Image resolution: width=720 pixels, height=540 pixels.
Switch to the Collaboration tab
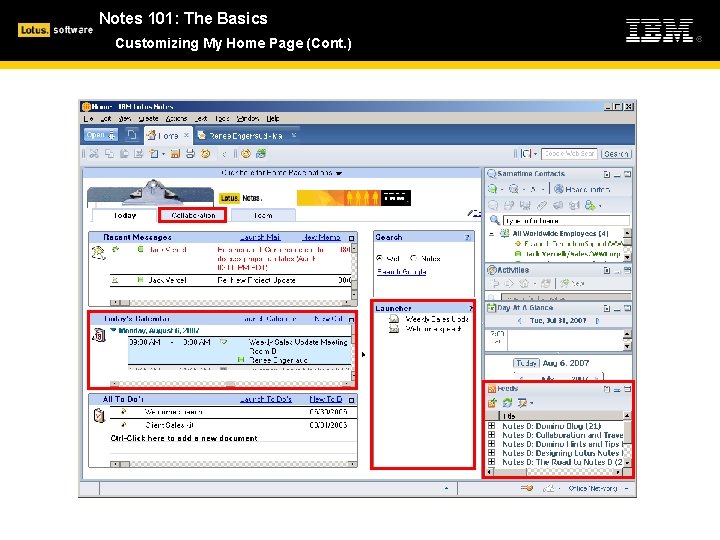[193, 215]
